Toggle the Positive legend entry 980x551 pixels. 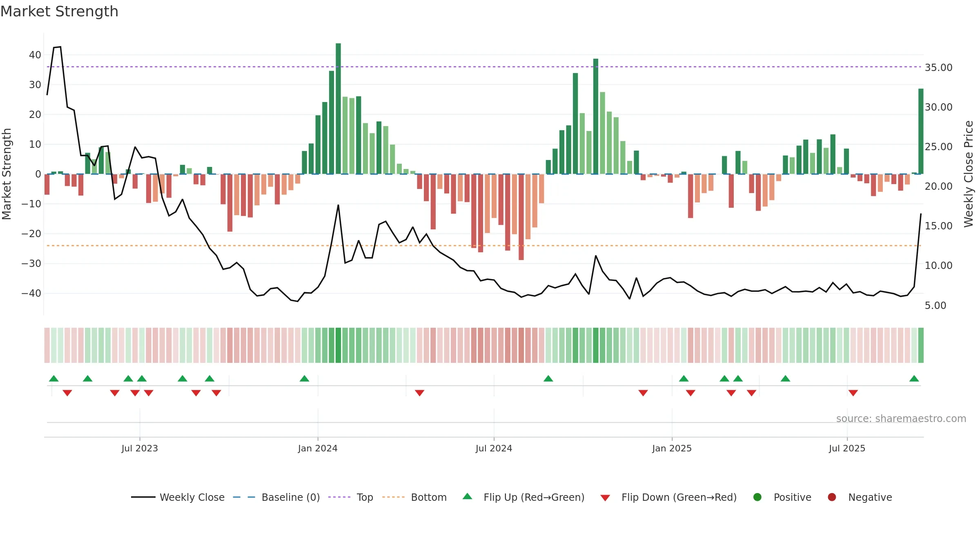click(782, 497)
